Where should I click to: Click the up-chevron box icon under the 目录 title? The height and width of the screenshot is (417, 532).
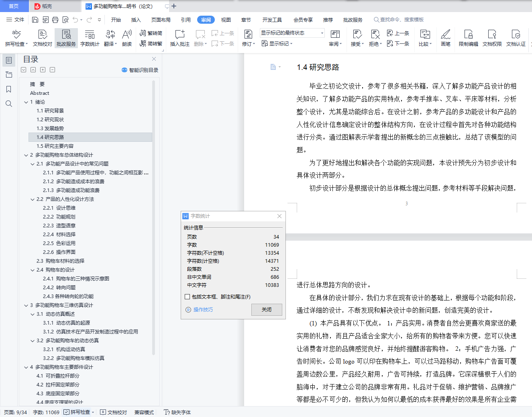33,70
